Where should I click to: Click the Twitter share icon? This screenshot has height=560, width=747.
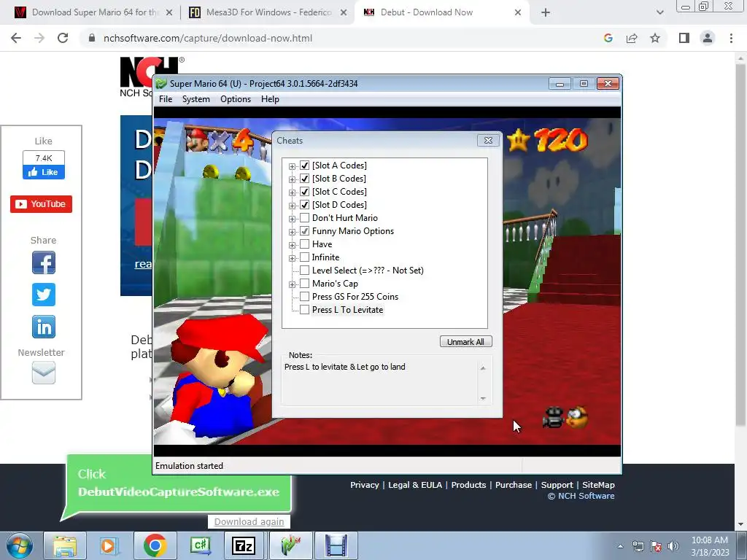pos(43,295)
